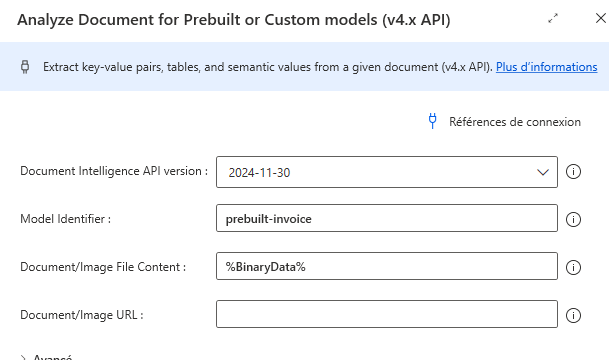The width and height of the screenshot is (609, 360).
Task: Click the Document/Image URL label
Action: pyautogui.click(x=82, y=315)
